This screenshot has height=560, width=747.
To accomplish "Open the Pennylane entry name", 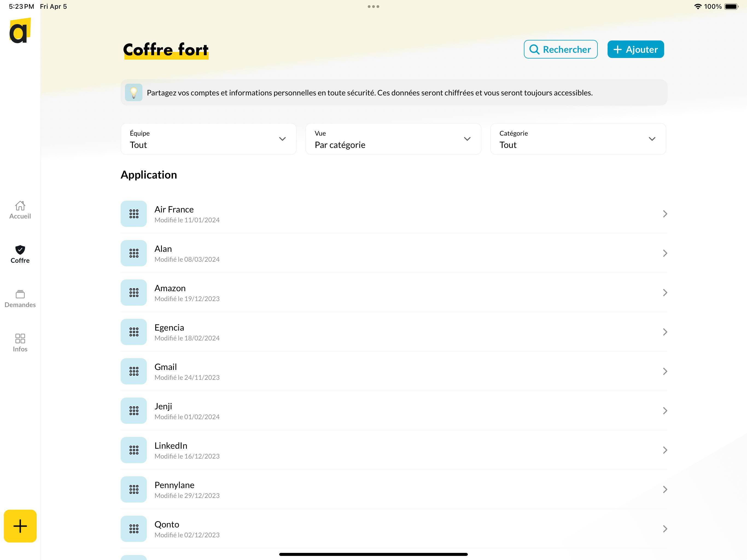I will tap(174, 485).
